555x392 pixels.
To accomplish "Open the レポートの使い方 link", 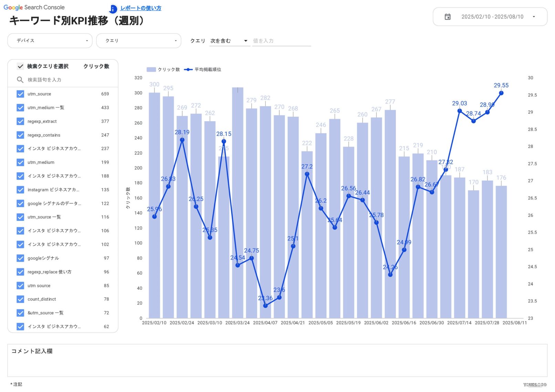I will [x=140, y=8].
